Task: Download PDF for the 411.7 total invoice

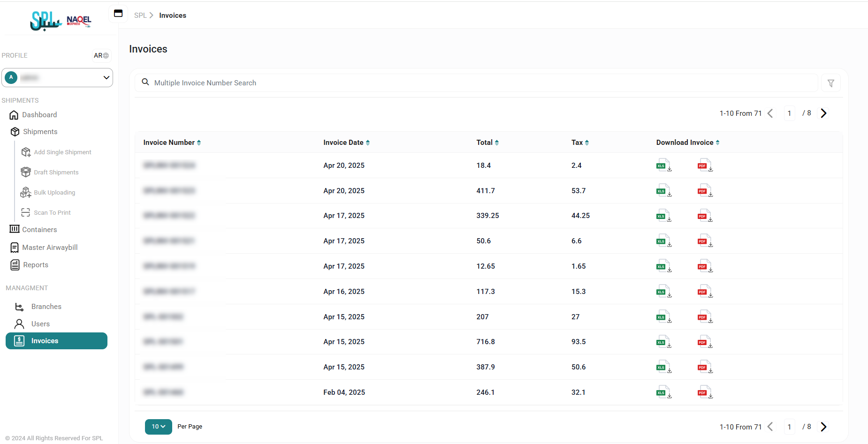Action: 705,191
